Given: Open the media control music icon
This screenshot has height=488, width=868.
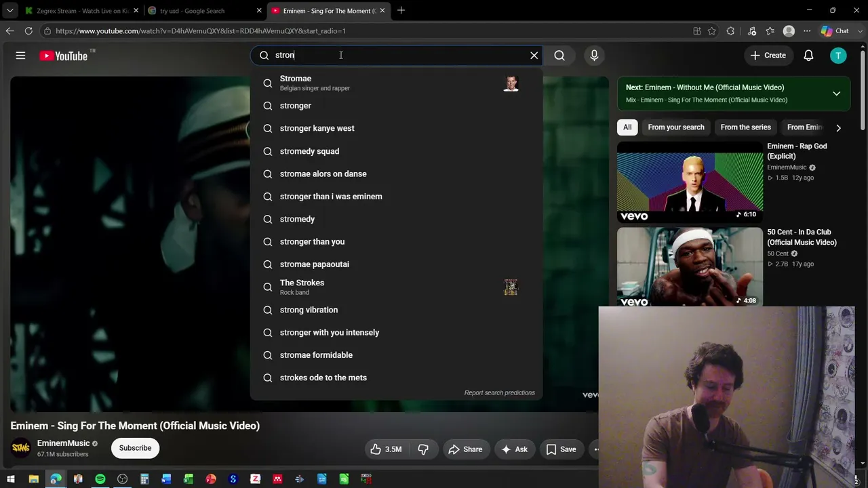Looking at the screenshot, I should pyautogui.click(x=752, y=31).
